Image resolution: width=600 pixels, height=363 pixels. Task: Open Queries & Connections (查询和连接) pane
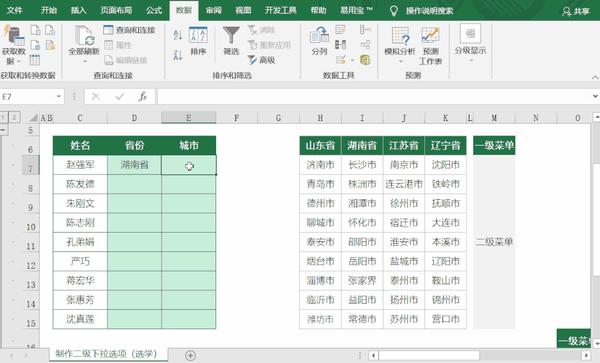[129, 30]
